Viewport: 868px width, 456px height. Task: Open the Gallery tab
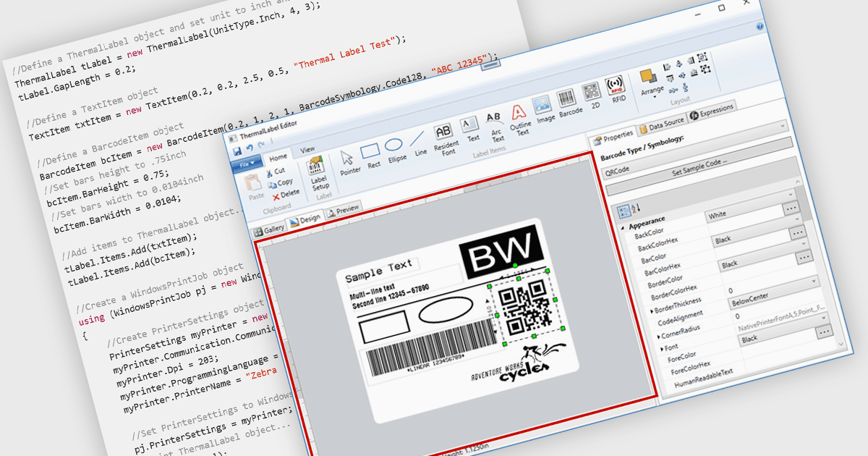(268, 229)
